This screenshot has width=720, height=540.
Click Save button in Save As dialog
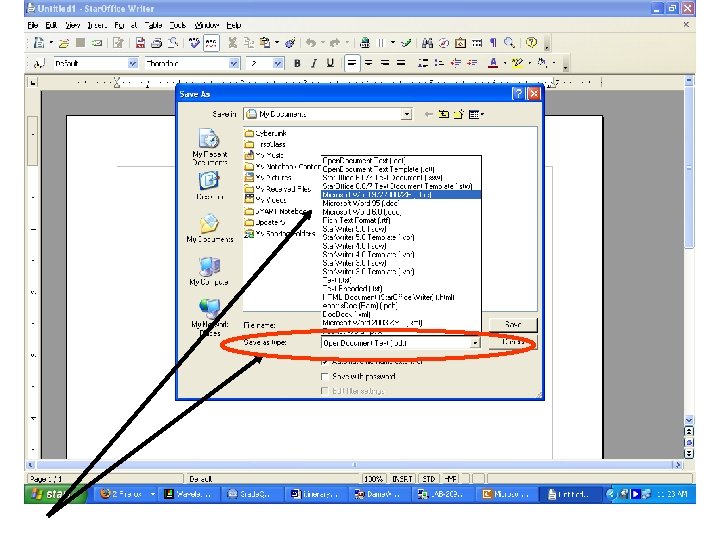[x=513, y=324]
